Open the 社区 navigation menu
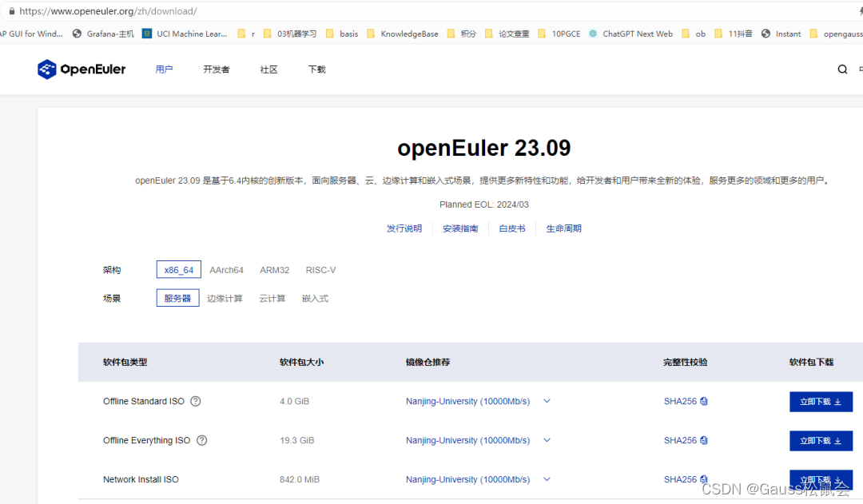Viewport: 863px width, 504px height. 268,69
